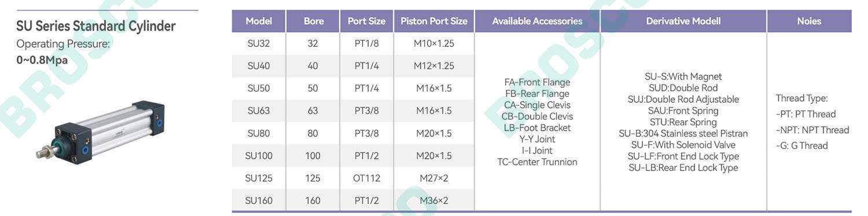Select the Available Accessories header

pos(538,21)
